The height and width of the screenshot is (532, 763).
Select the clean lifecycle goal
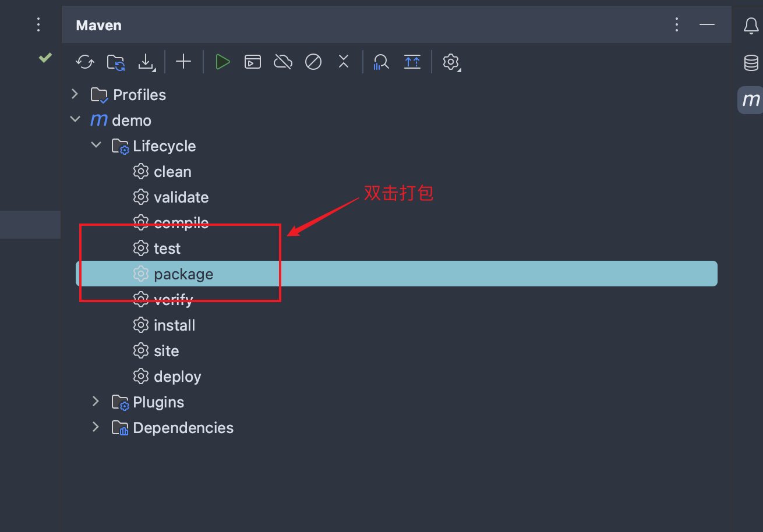click(x=396, y=172)
